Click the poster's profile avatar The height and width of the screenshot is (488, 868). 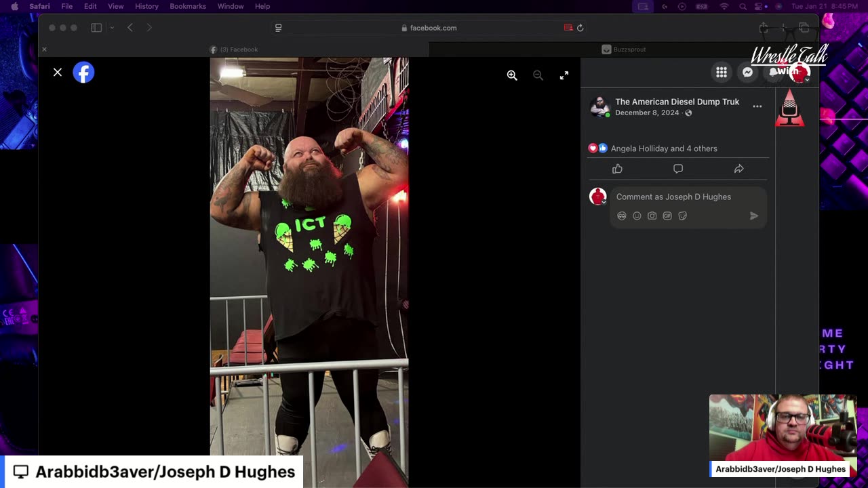click(599, 106)
